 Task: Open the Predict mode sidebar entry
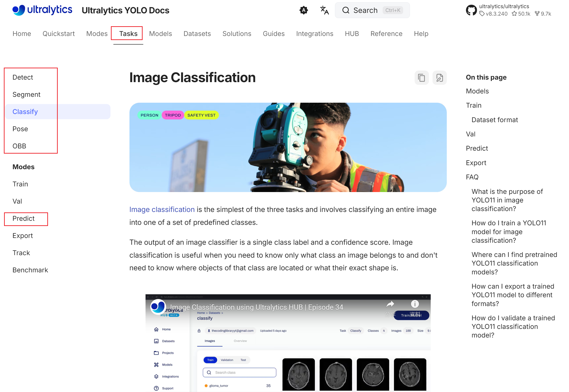pos(23,219)
